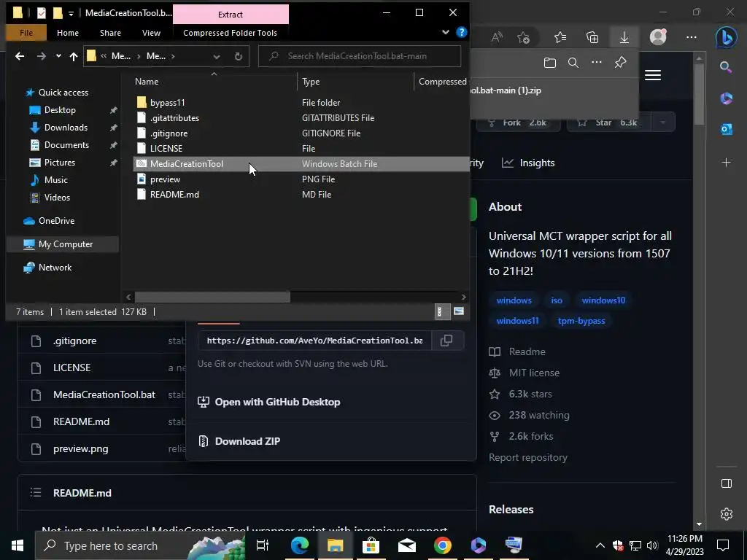This screenshot has height=560, width=747.
Task: Open more options in Edge downloads panel
Action: click(597, 63)
